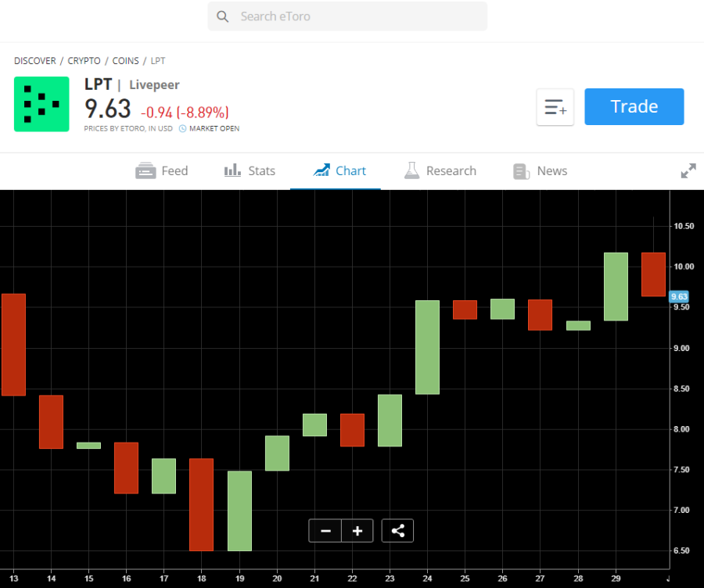Click the 9.63 current price marker
This screenshot has height=588, width=704.
(x=678, y=296)
